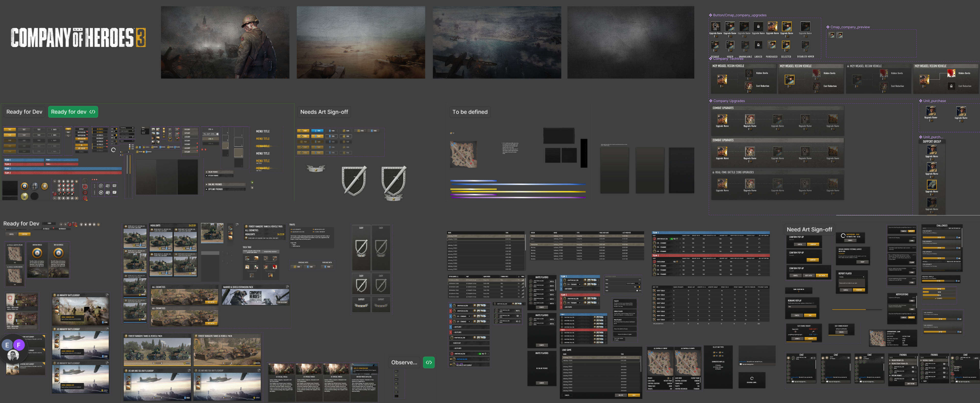Select the wide red TEAM 2 header
The height and width of the screenshot is (403, 980).
(x=63, y=173)
